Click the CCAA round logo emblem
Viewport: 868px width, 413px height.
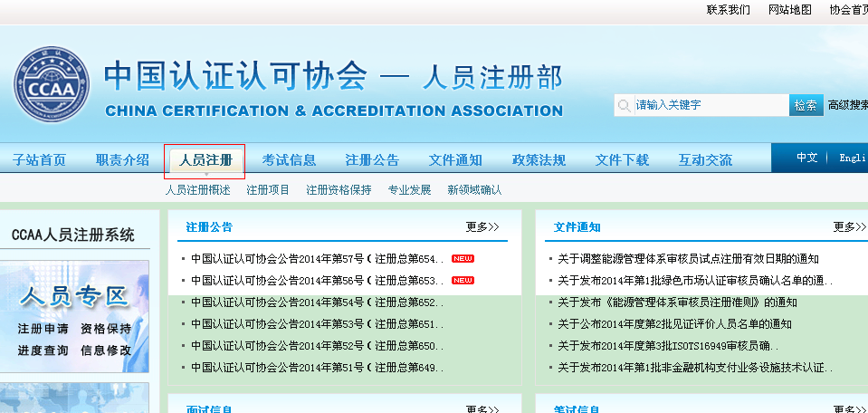[52, 85]
